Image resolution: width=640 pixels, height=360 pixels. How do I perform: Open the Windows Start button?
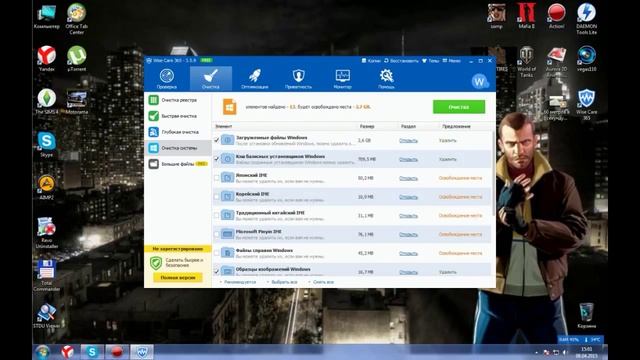(42, 352)
